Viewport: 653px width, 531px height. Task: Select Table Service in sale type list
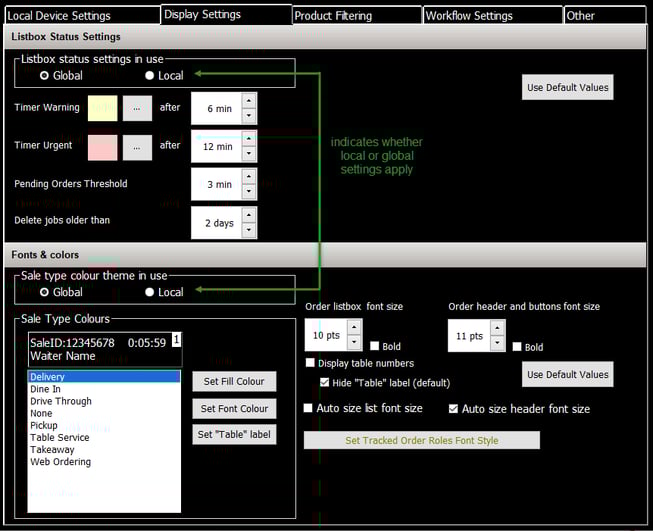(104, 437)
